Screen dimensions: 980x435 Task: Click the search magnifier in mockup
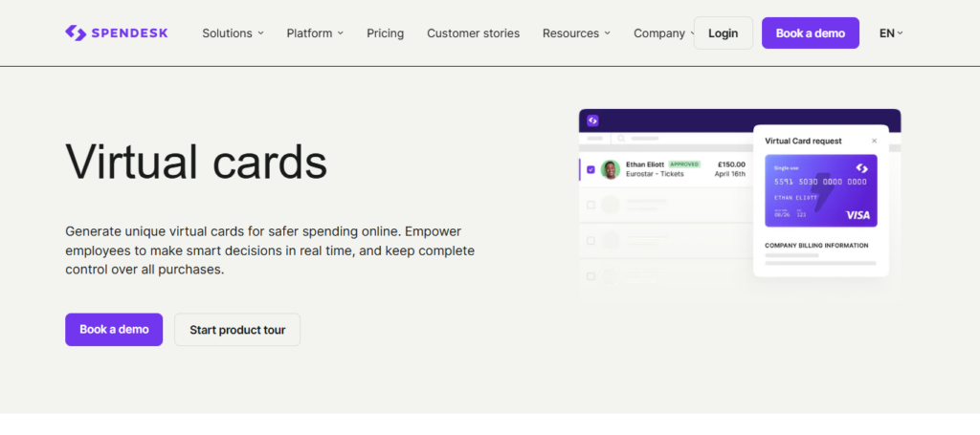[621, 139]
